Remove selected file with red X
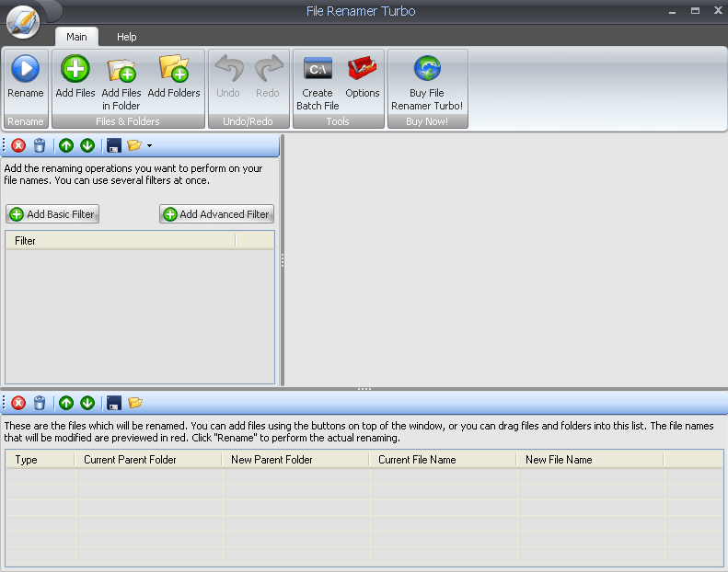 coord(18,403)
